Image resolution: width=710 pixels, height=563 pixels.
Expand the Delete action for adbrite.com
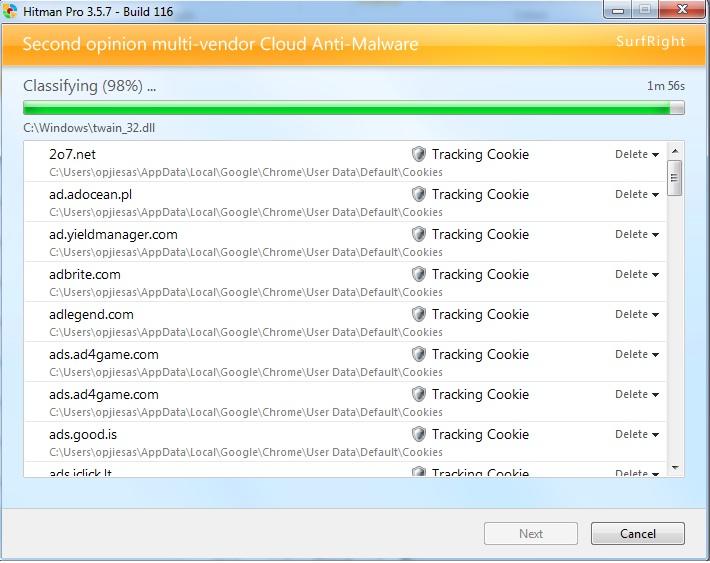[x=637, y=274]
